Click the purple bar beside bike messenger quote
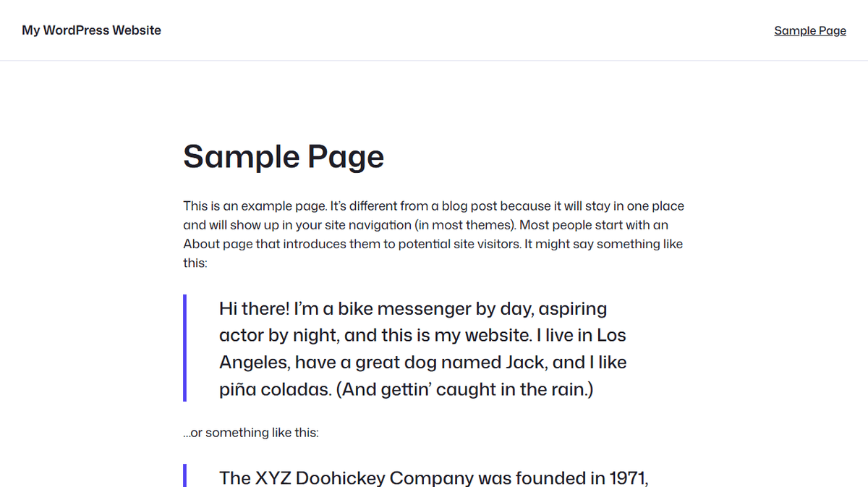Image resolution: width=868 pixels, height=487 pixels. click(185, 348)
